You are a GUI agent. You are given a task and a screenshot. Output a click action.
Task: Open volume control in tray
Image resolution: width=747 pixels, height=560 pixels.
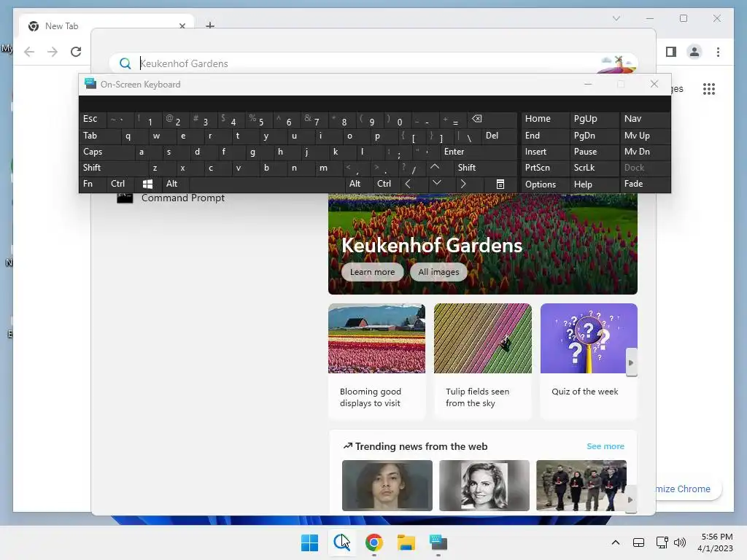click(x=680, y=542)
